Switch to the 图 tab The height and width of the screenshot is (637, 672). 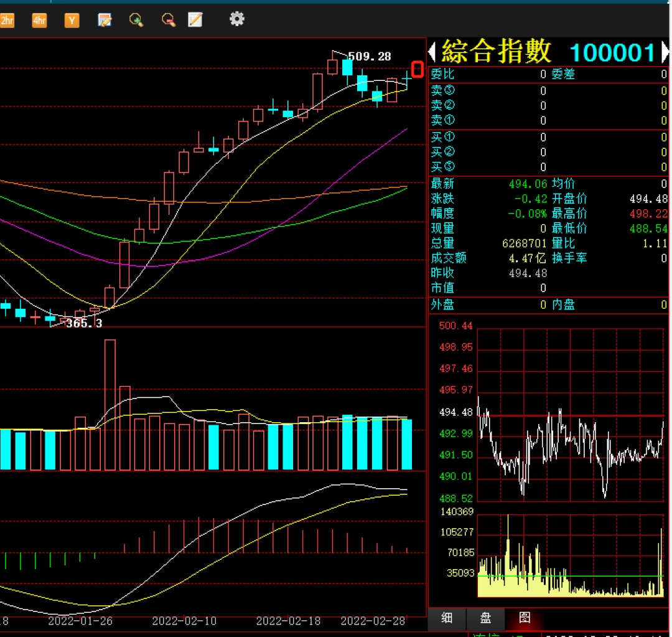[525, 618]
